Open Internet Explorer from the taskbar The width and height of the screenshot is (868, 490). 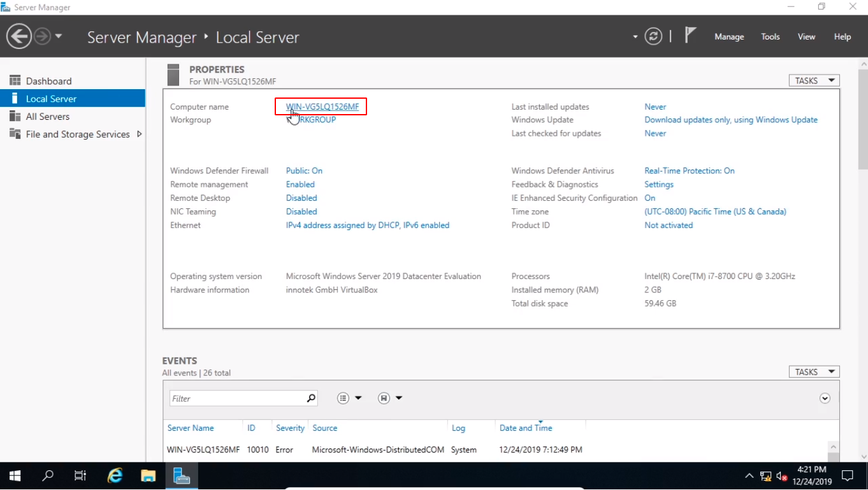point(115,475)
